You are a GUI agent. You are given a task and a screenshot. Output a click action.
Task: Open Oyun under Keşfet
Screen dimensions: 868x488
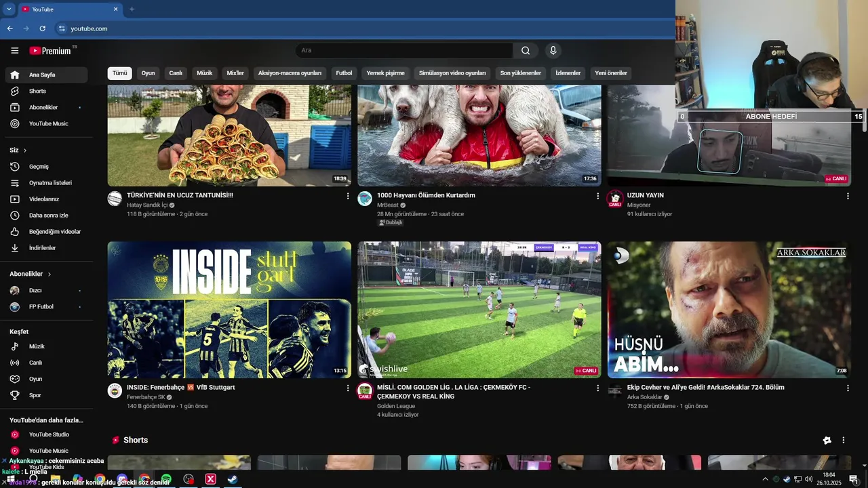pyautogui.click(x=46, y=379)
